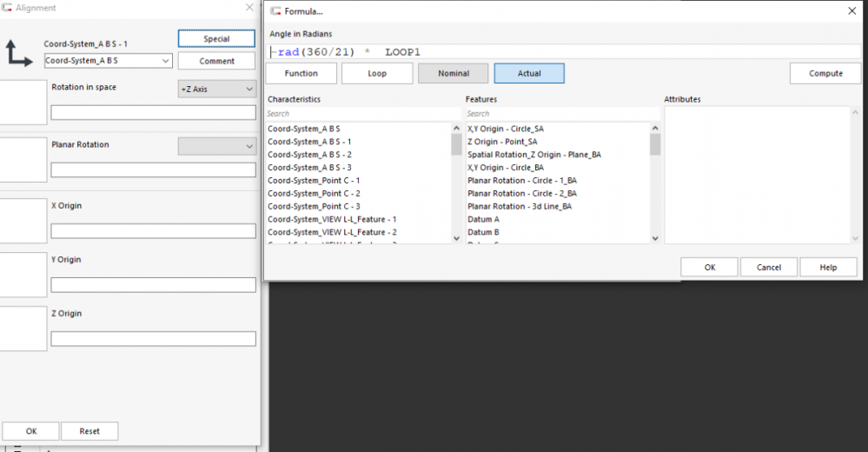This screenshot has height=452, width=868.
Task: Click the X Origin preview box
Action: tap(23, 221)
